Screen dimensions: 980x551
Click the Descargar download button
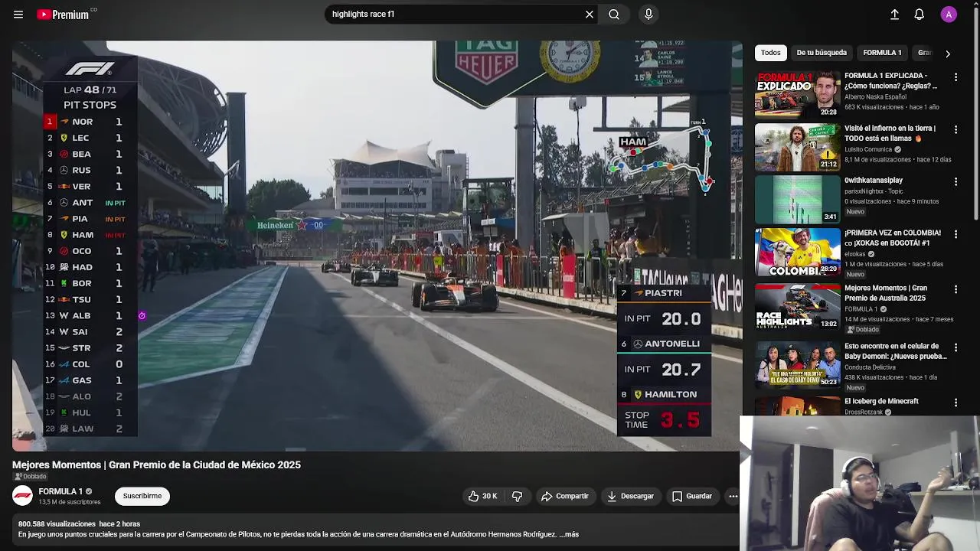tap(630, 496)
